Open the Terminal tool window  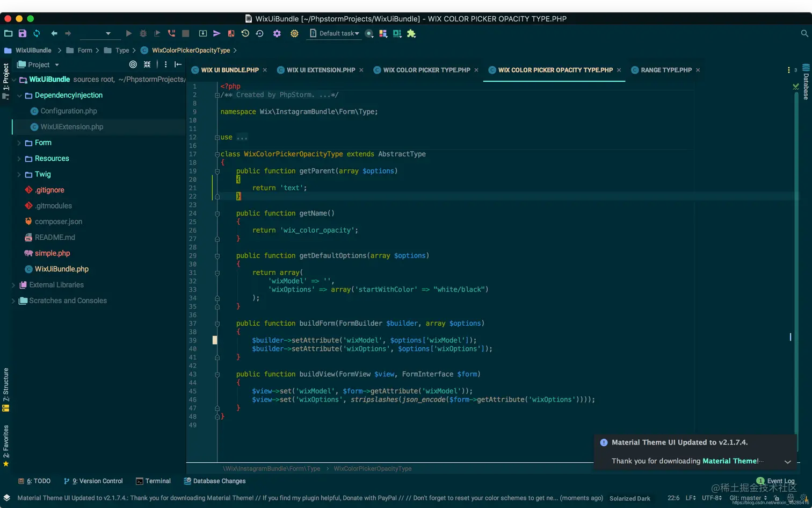tap(154, 481)
